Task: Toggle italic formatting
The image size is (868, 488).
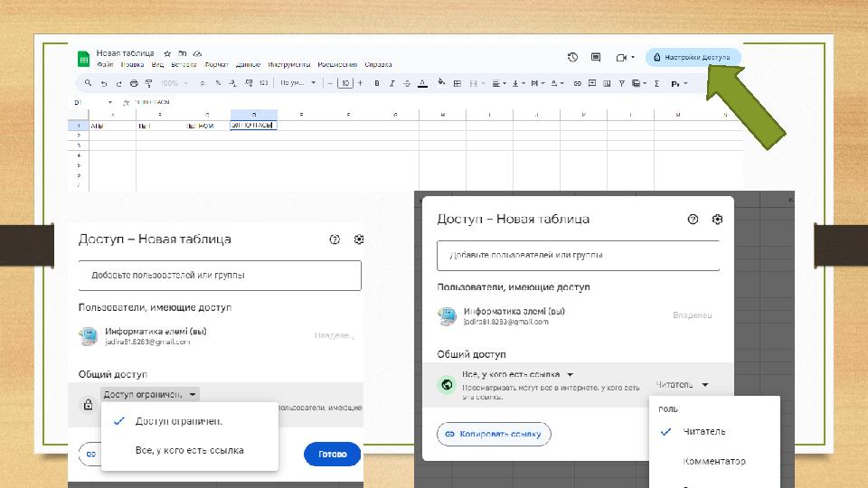Action: pos(392,83)
